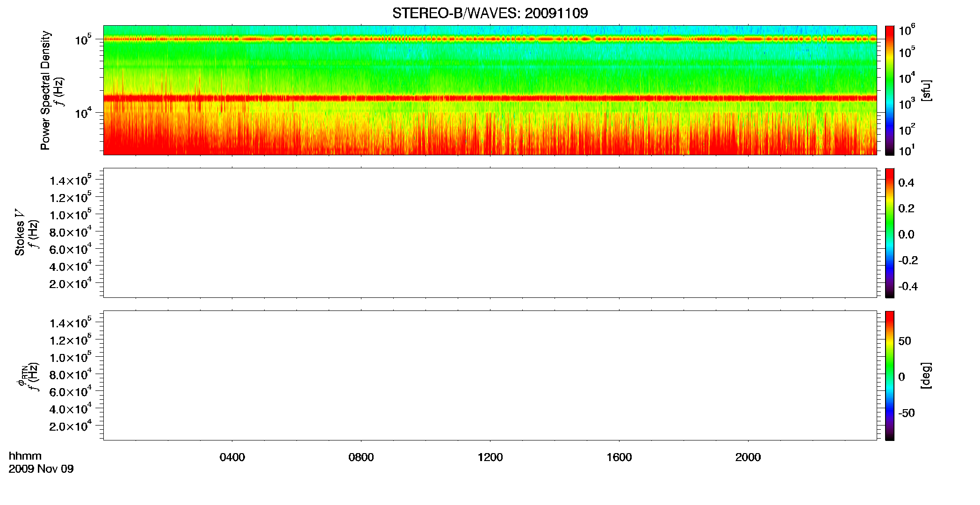Click the Power Spectral Density axis label
The width and height of the screenshot is (980, 505).
click(x=45, y=90)
